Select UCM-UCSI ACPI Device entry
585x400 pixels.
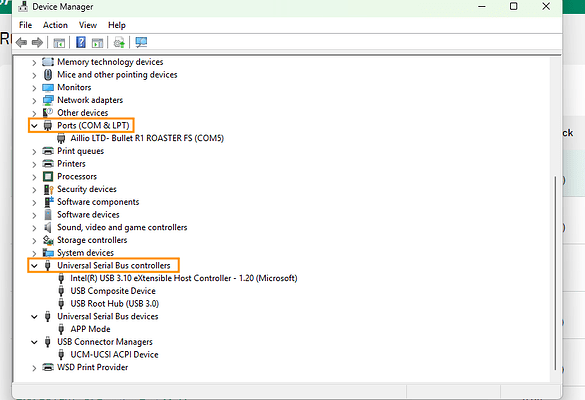click(114, 354)
